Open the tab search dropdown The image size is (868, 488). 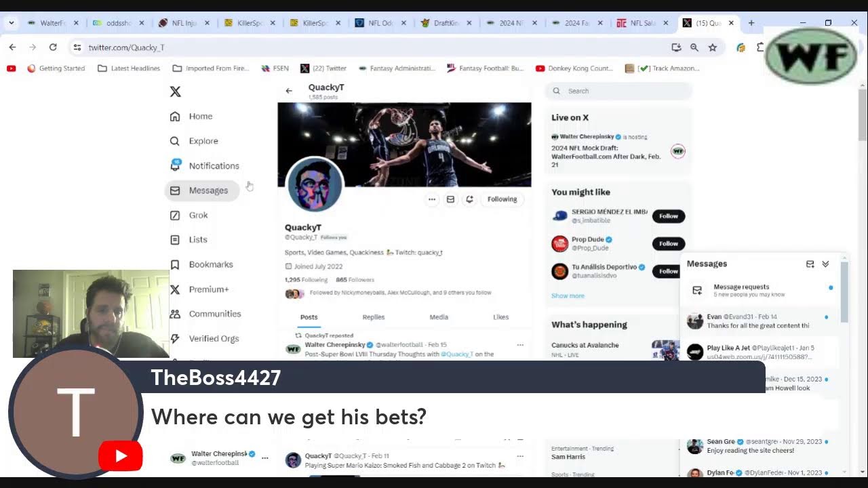click(12, 23)
